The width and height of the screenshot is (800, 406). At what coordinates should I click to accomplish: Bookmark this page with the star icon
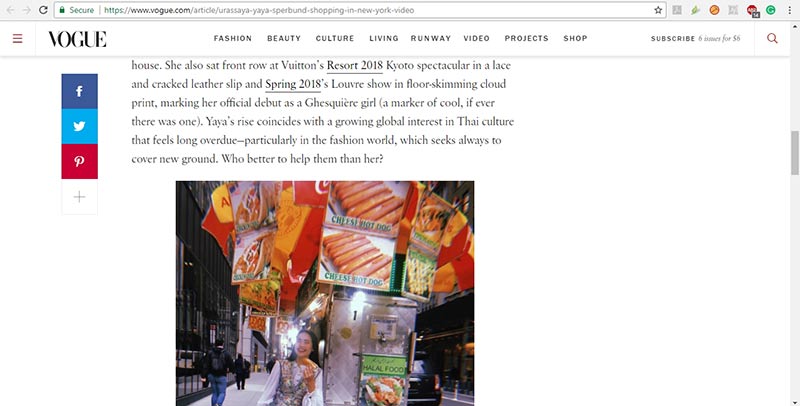coord(658,10)
